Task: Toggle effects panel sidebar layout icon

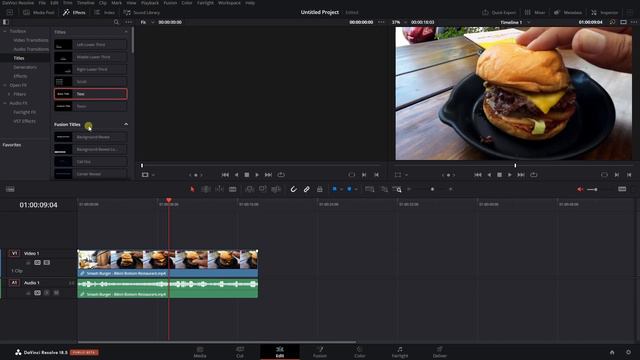Action: click(5, 22)
